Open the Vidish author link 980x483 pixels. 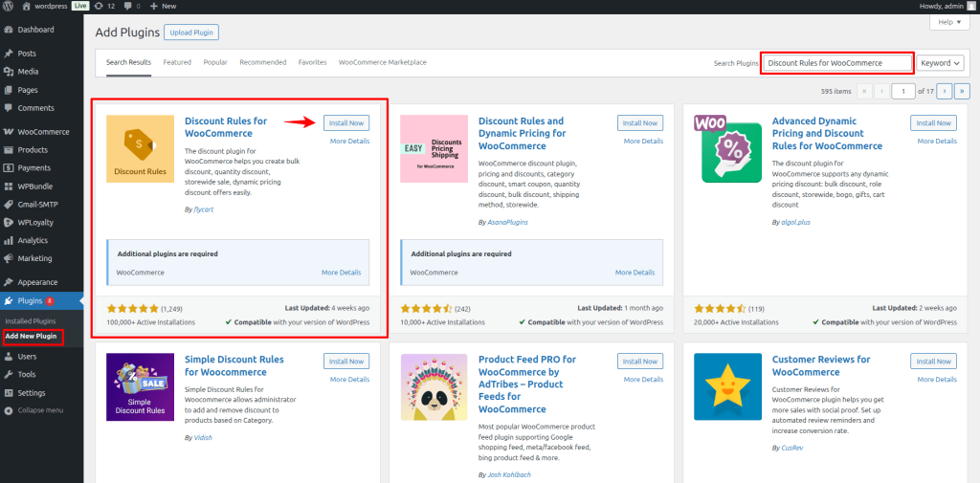point(203,437)
